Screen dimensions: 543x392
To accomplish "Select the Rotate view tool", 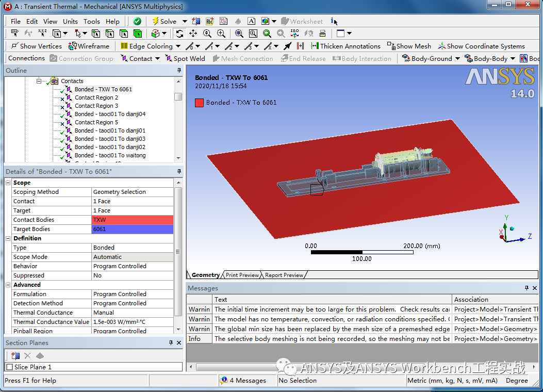I will click(x=179, y=33).
